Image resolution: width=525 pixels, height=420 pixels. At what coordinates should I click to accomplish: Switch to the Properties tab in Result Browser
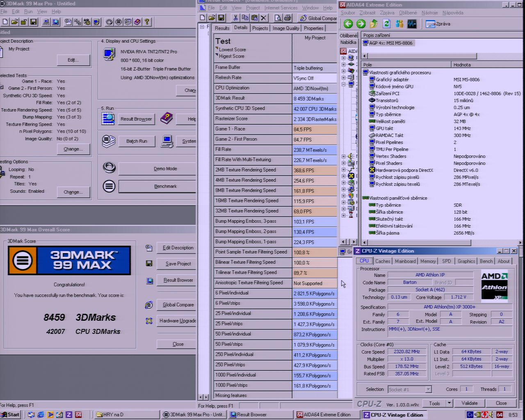click(314, 28)
